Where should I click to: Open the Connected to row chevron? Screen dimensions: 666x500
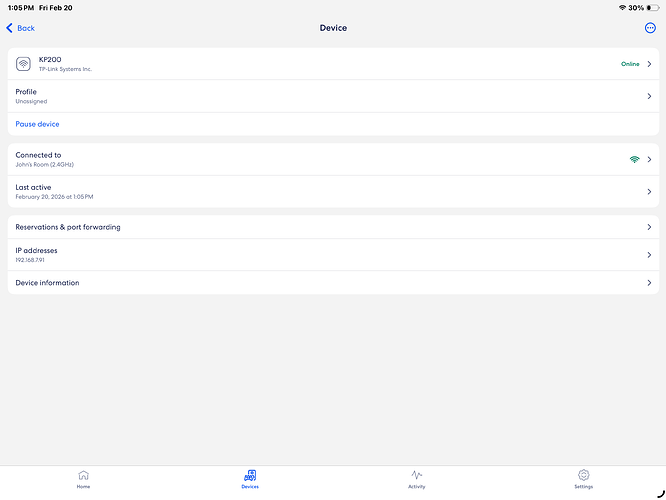pyautogui.click(x=649, y=159)
